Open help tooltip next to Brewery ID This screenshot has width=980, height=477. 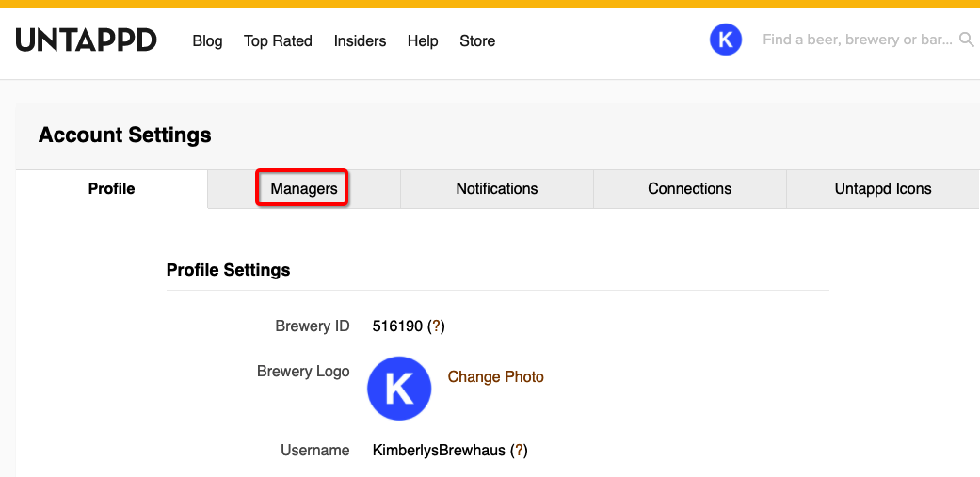[436, 326]
